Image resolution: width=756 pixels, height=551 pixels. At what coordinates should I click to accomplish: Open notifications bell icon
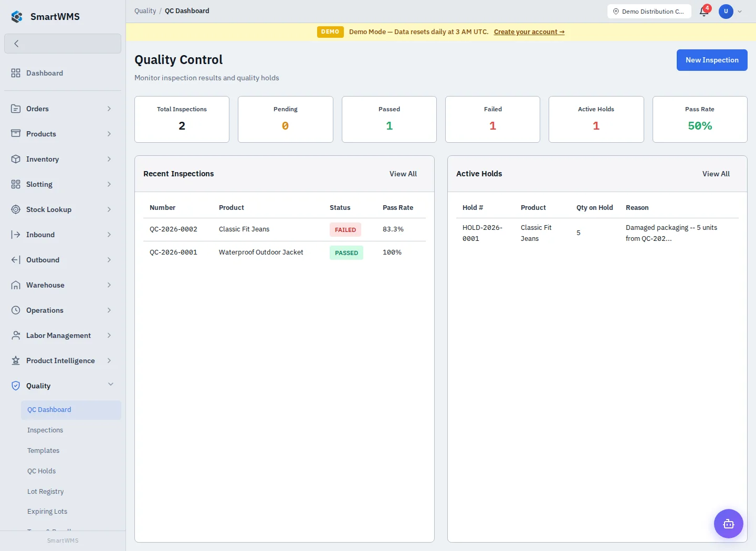coord(704,12)
